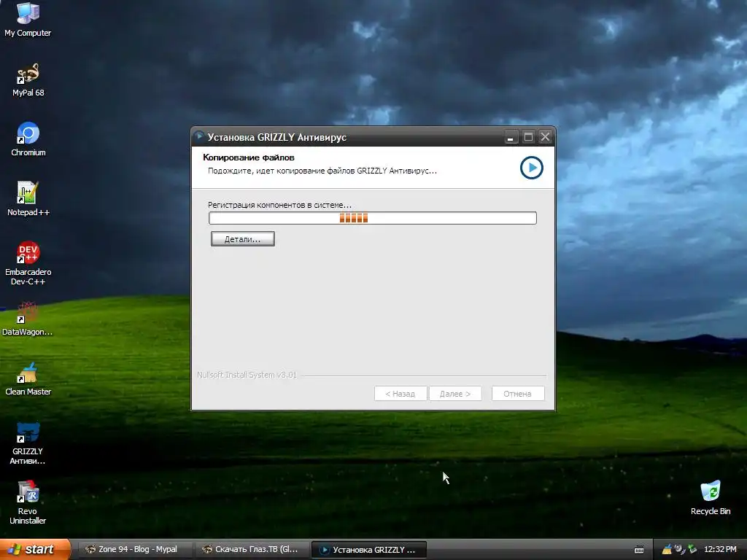Open the Recycle Bin
Image resolution: width=747 pixels, height=560 pixels.
pos(711,497)
